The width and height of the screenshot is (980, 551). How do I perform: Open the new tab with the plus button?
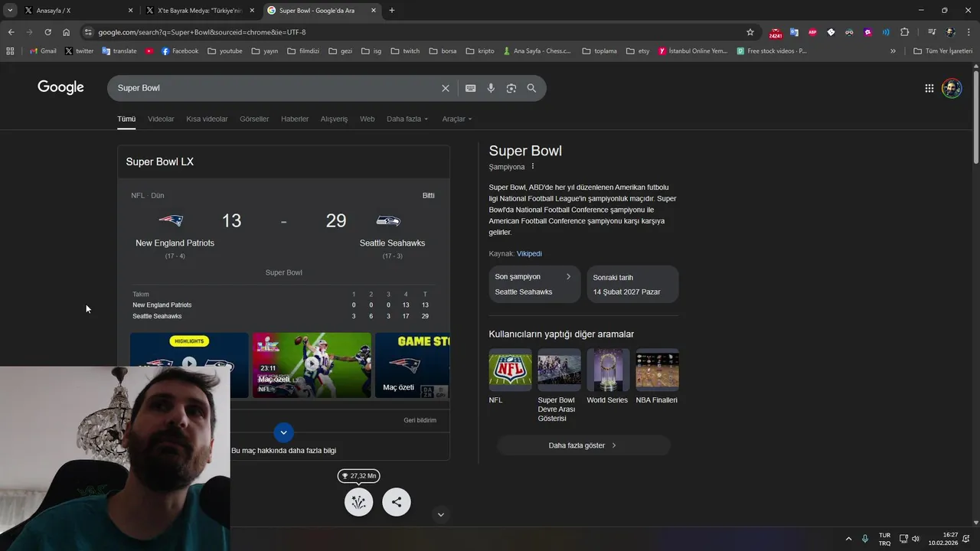[x=392, y=11]
